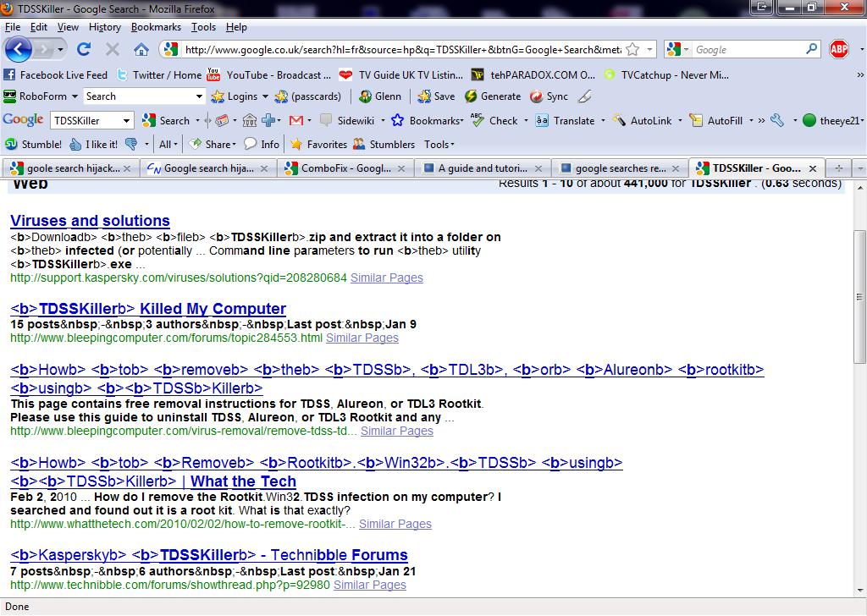
Task: Open the History menu
Action: click(104, 26)
